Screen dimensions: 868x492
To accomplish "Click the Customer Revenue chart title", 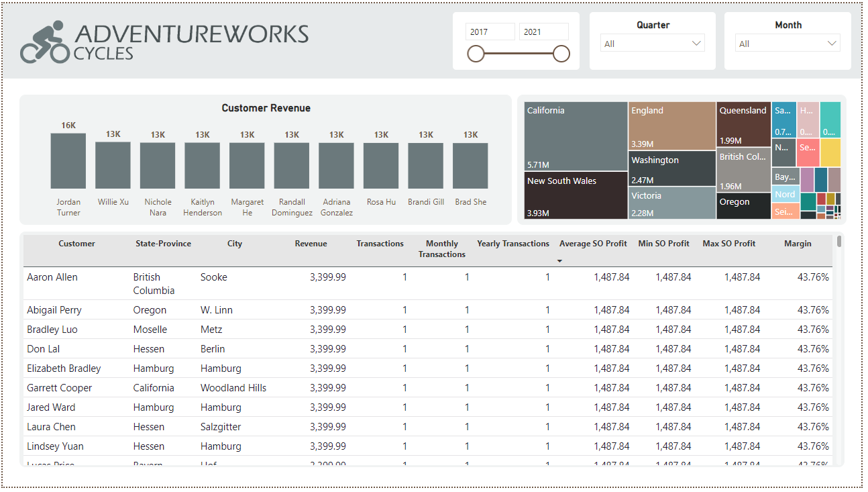I will (x=266, y=108).
